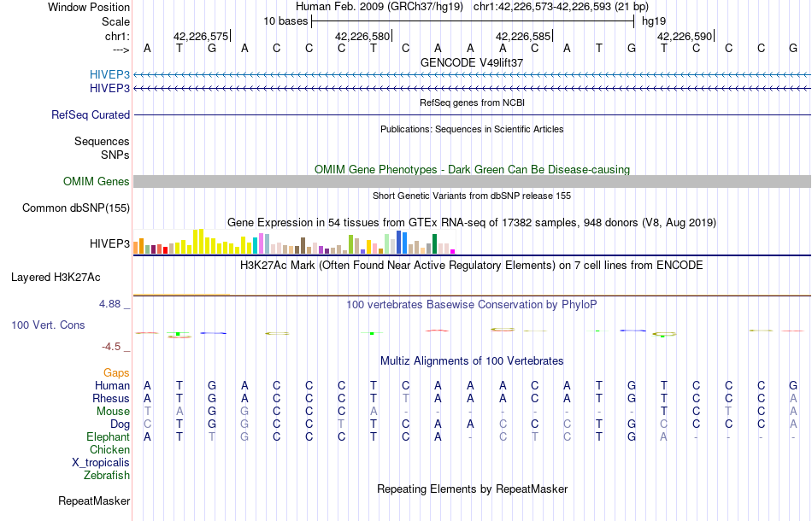Screen dimensions: 812x521
Task: Select the Zebrafish alignment row label
Action: pos(107,475)
